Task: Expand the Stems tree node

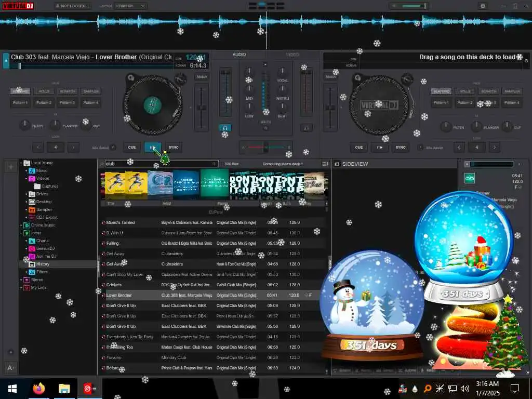Action: [x=21, y=280]
